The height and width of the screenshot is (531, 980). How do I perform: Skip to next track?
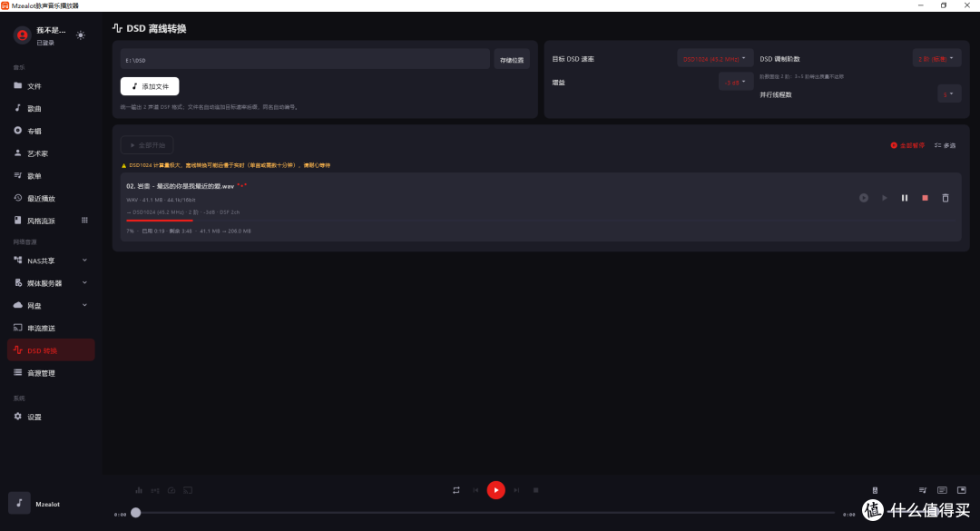pos(516,490)
